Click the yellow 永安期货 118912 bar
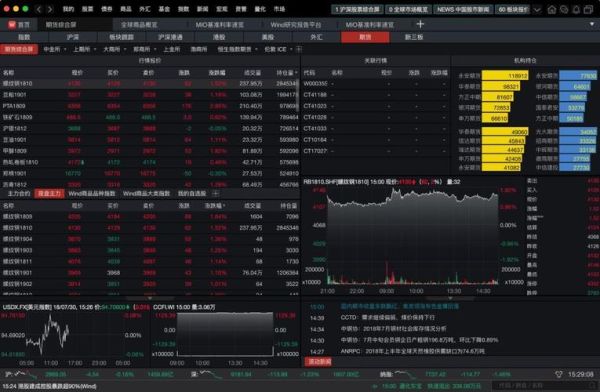The width and height of the screenshot is (600, 392). pos(505,76)
